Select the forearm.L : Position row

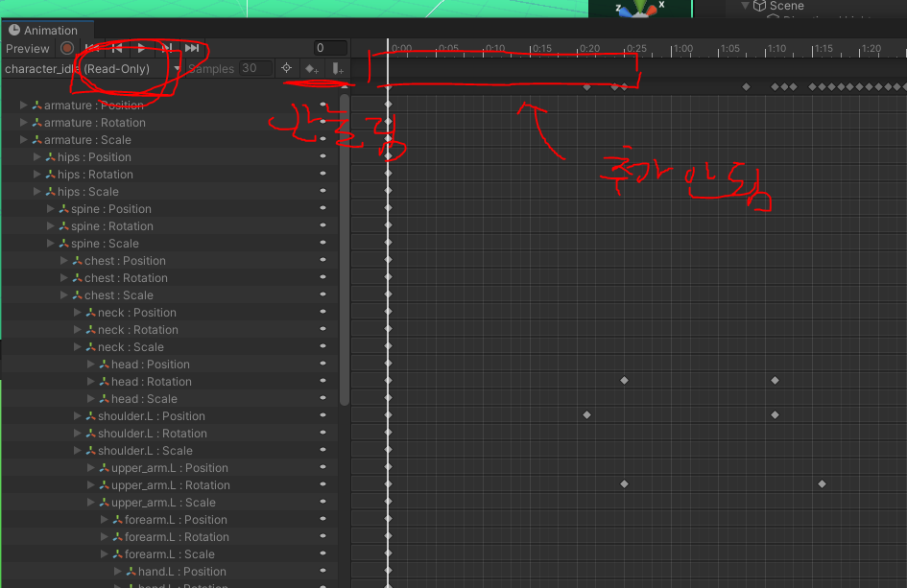pyautogui.click(x=171, y=520)
